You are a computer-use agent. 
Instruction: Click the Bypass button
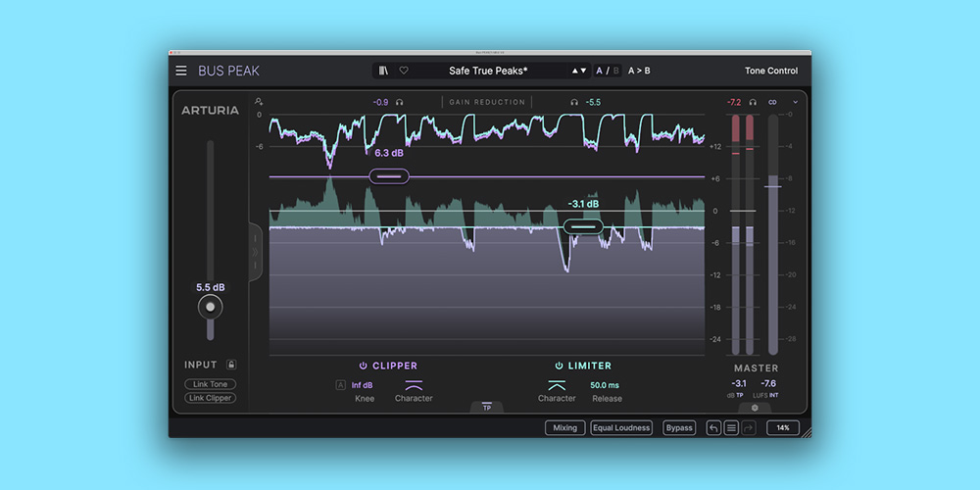pyautogui.click(x=678, y=428)
